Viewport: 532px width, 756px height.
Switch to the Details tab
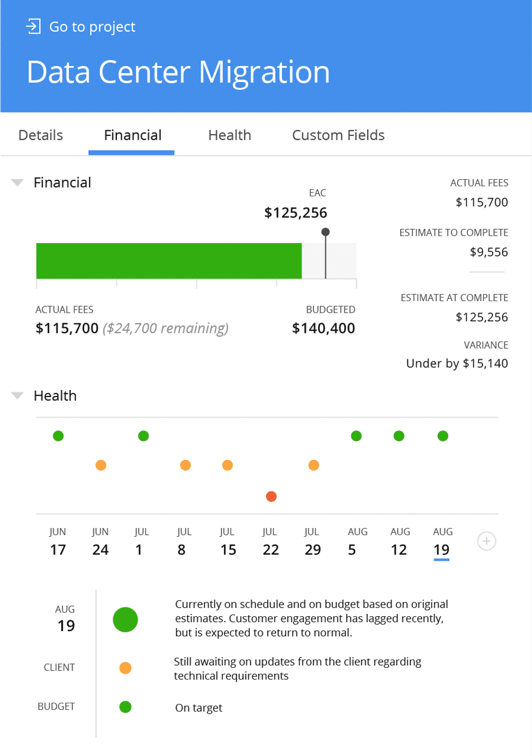pyautogui.click(x=40, y=135)
